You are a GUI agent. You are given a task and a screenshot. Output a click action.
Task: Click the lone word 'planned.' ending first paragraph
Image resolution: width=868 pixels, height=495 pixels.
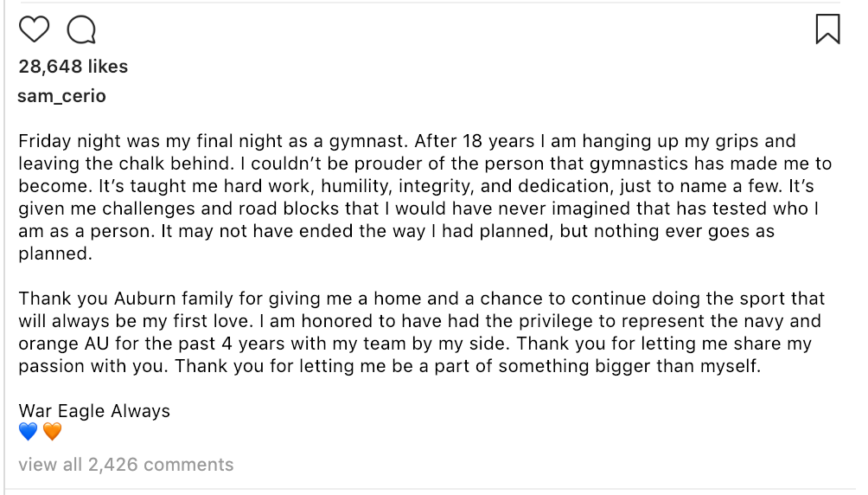pos(55,254)
